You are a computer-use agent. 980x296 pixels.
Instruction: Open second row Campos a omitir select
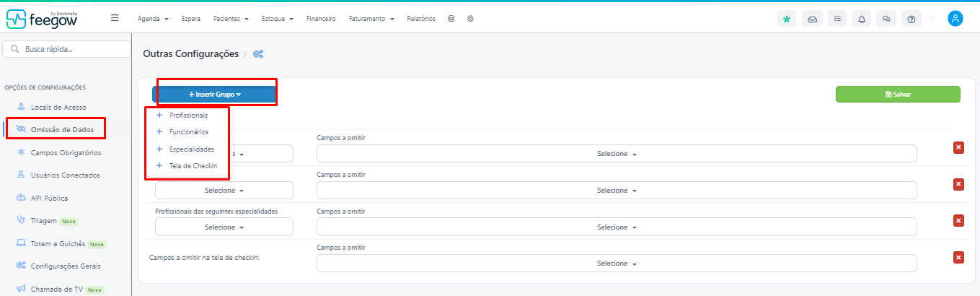tap(617, 191)
